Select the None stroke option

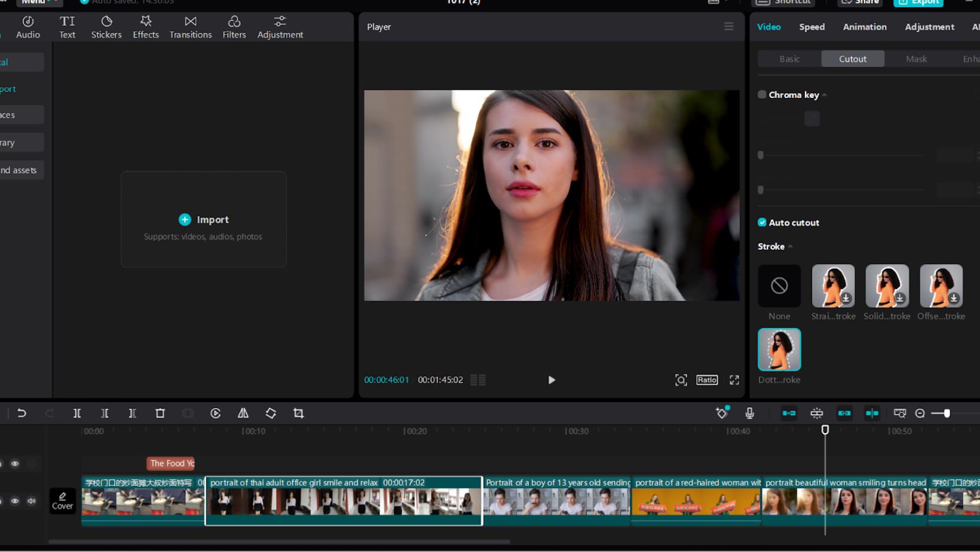tap(779, 286)
